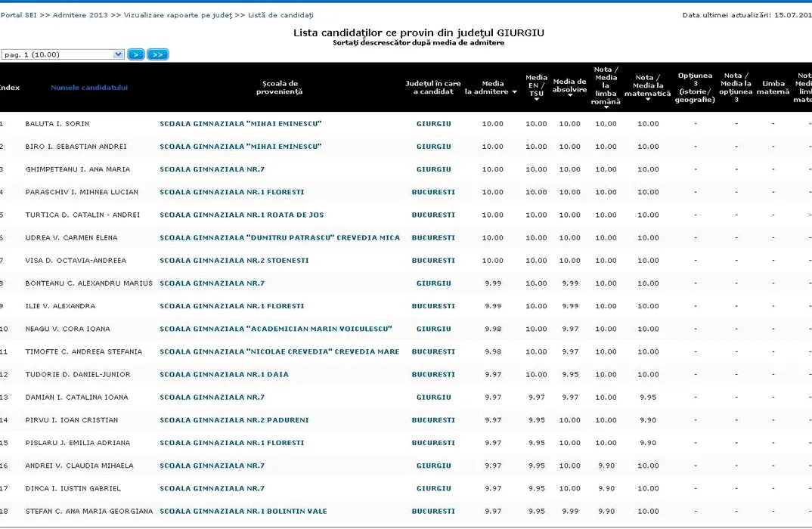Open Portal SEI breadcrumb link
This screenshot has width=812, height=529.
(x=17, y=15)
